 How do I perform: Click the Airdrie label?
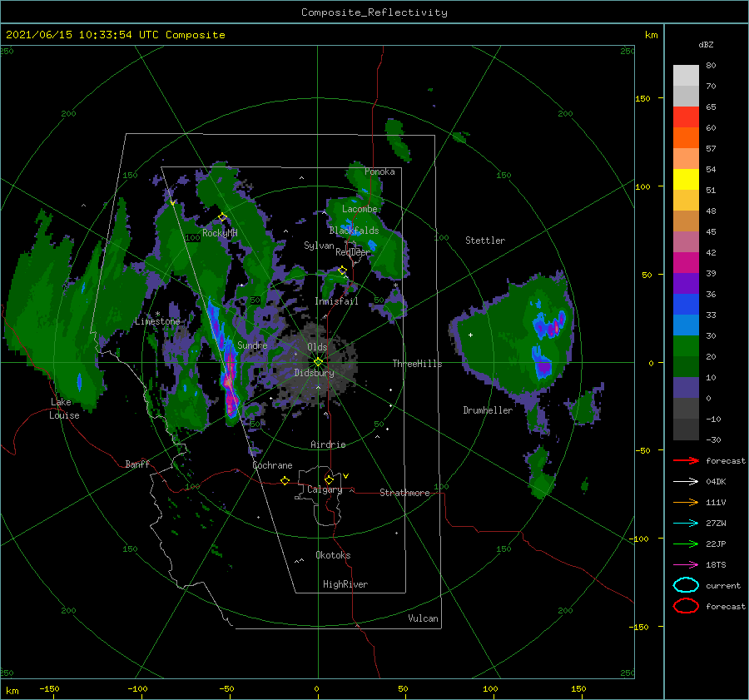click(328, 444)
